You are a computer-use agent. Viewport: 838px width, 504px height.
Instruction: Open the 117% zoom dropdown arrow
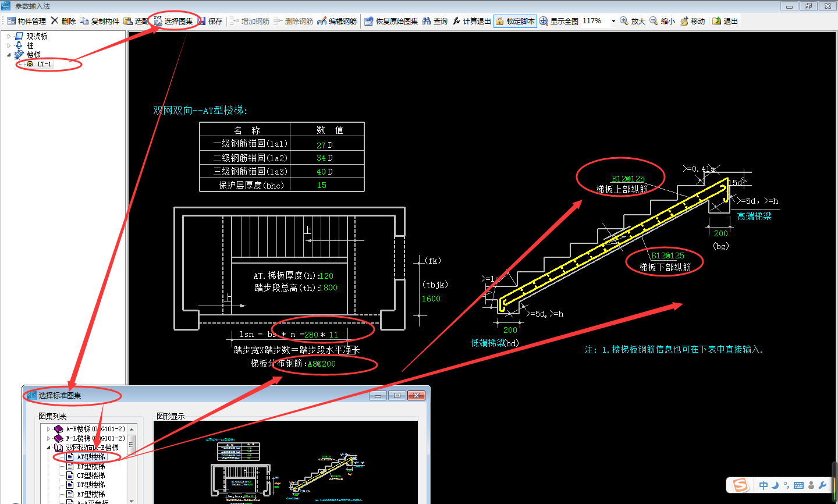(x=613, y=21)
